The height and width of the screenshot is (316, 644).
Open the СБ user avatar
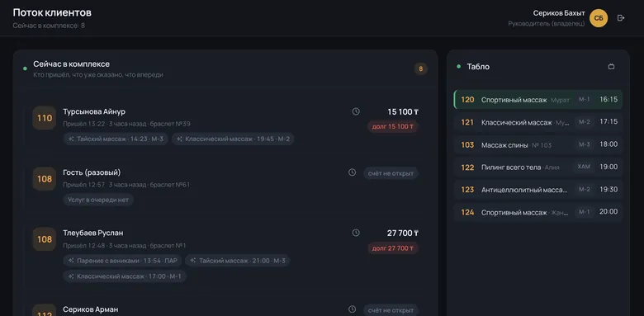click(x=599, y=18)
